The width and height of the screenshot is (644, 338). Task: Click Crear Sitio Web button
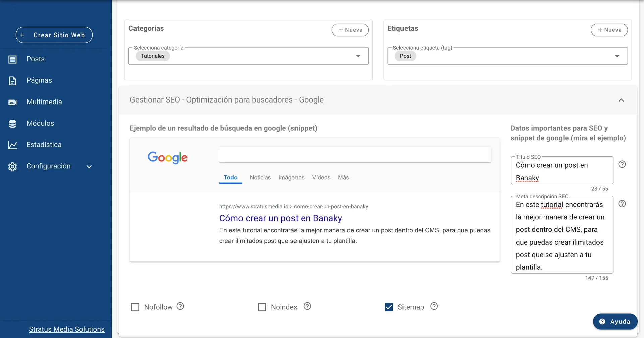pyautogui.click(x=54, y=35)
